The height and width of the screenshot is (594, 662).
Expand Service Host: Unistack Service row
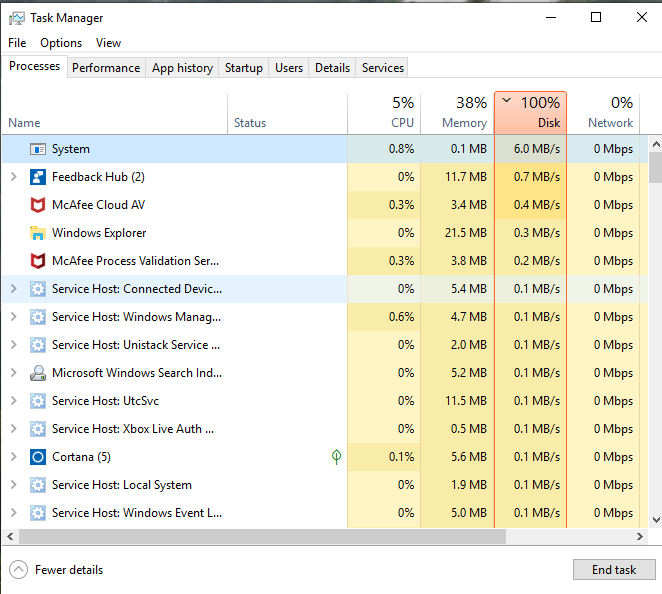[x=14, y=345]
